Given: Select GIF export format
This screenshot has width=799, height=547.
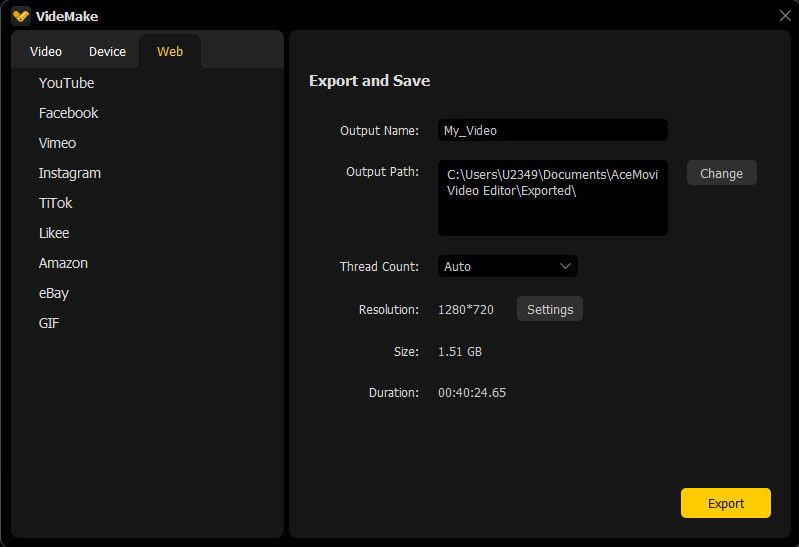Looking at the screenshot, I should pyautogui.click(x=49, y=324).
